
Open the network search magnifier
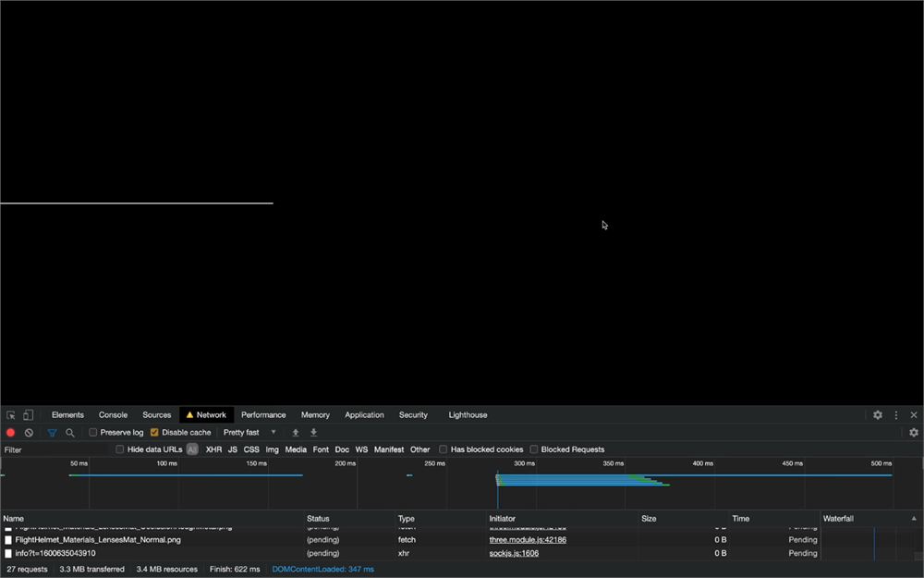(x=70, y=432)
